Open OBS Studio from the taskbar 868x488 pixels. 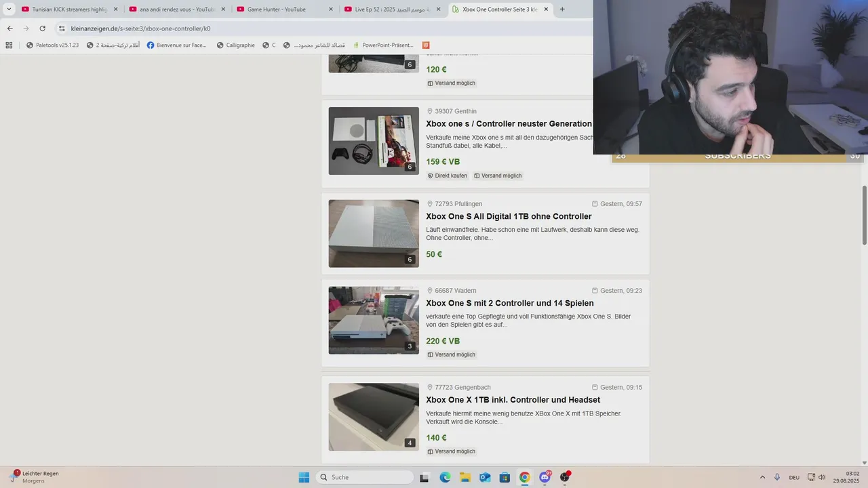pos(564,477)
